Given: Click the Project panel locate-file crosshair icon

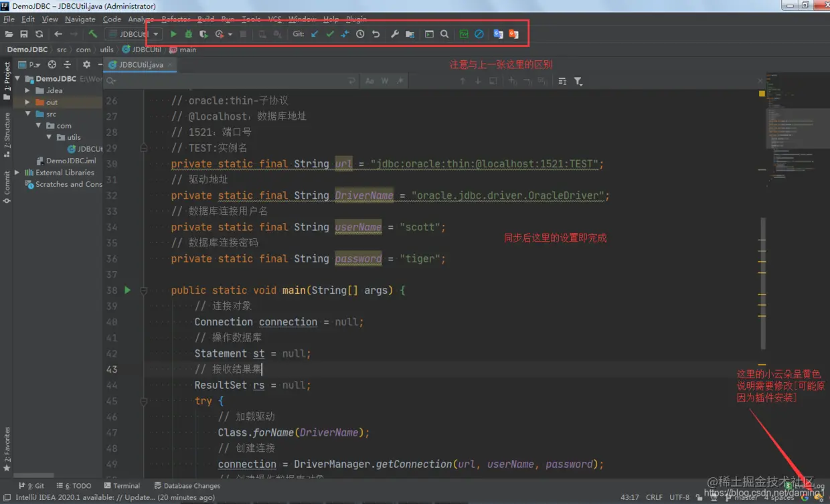Looking at the screenshot, I should (52, 65).
